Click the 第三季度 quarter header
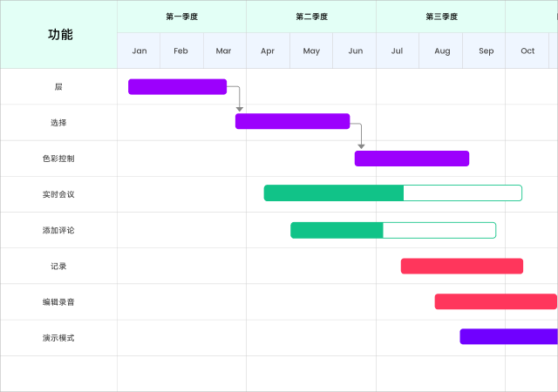 point(441,17)
